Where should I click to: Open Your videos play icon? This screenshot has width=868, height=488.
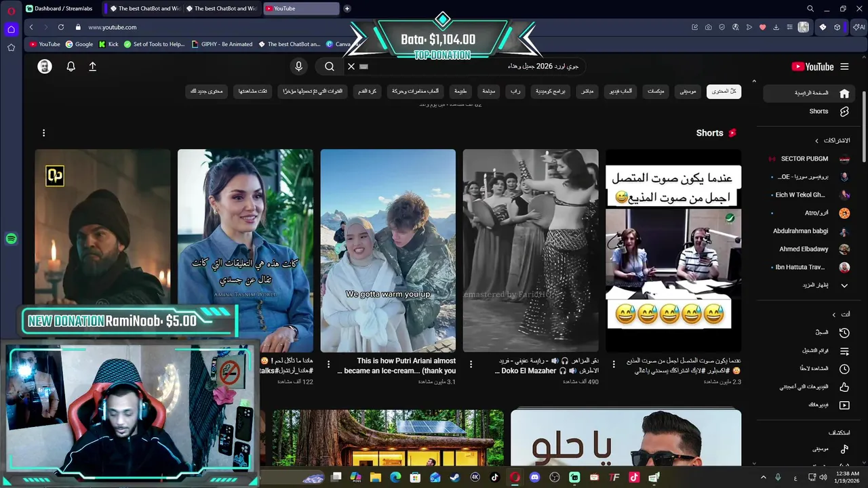point(844,405)
